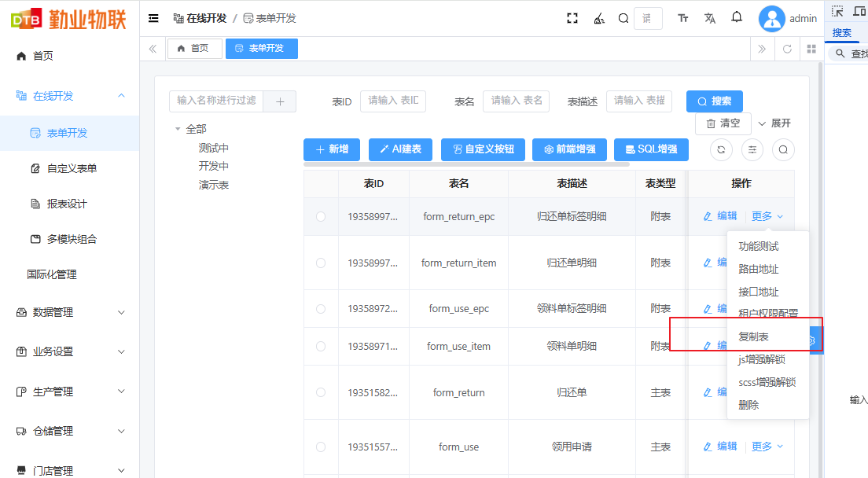
Task: Select the radio button for form_use_epc
Action: click(321, 309)
